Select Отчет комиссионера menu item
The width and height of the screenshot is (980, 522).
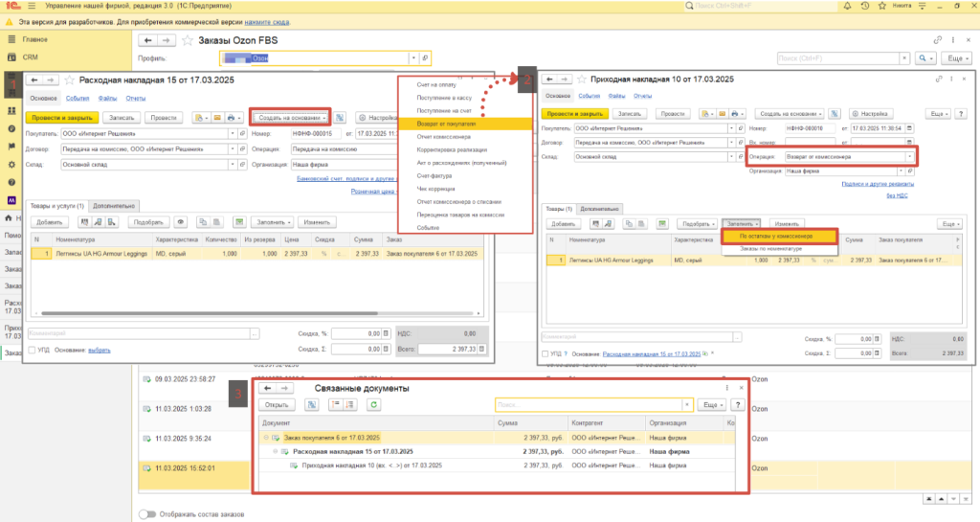click(465, 137)
